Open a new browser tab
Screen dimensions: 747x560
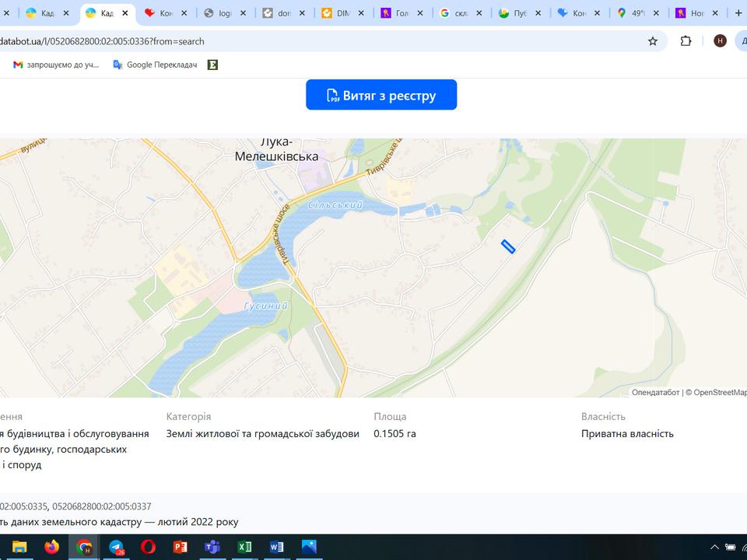pos(738,13)
